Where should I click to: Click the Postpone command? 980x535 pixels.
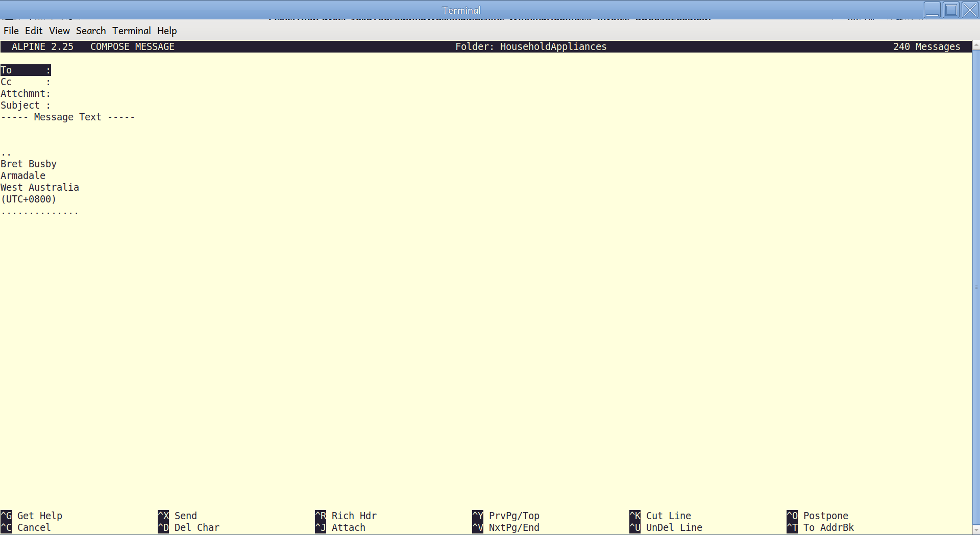click(x=825, y=516)
